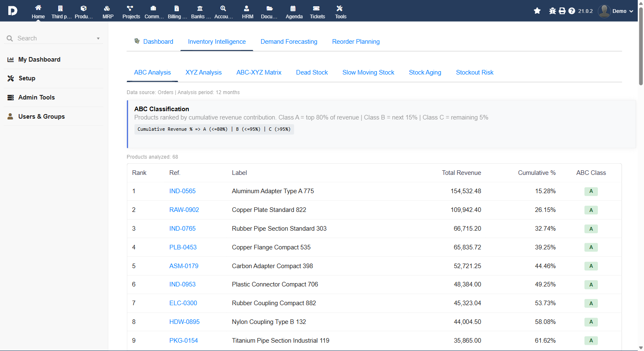The height and width of the screenshot is (351, 644).
Task: Open the Agenda calendar icon
Action: point(293,8)
